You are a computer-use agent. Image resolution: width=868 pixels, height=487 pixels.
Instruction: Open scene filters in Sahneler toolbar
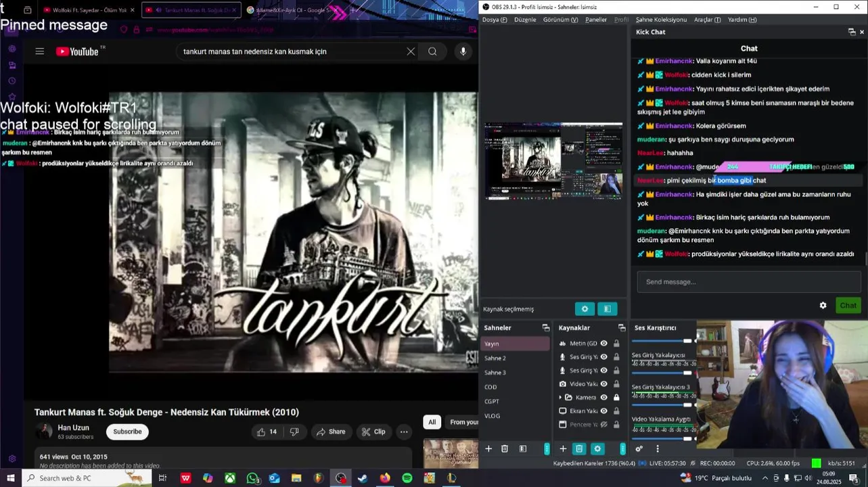click(x=523, y=448)
